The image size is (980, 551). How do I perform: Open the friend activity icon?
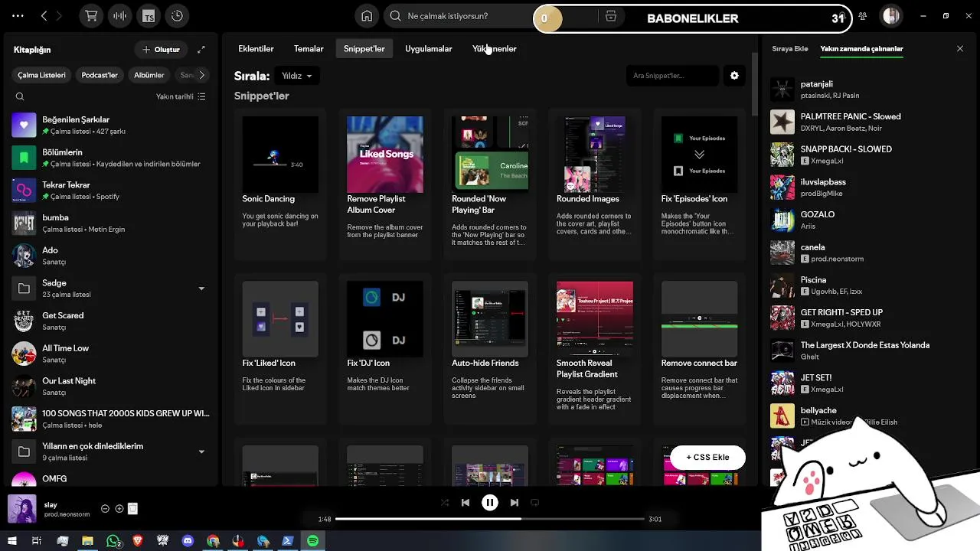tap(863, 16)
